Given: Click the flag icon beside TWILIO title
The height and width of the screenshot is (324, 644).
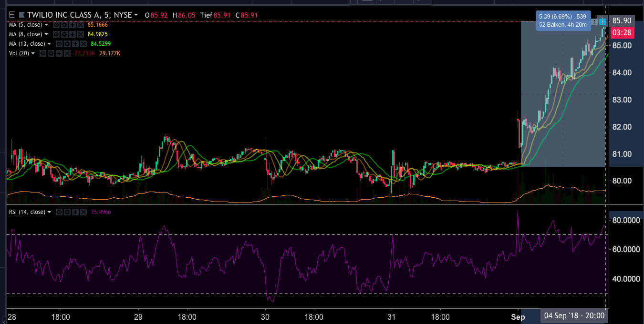Looking at the screenshot, I should 21,15.
